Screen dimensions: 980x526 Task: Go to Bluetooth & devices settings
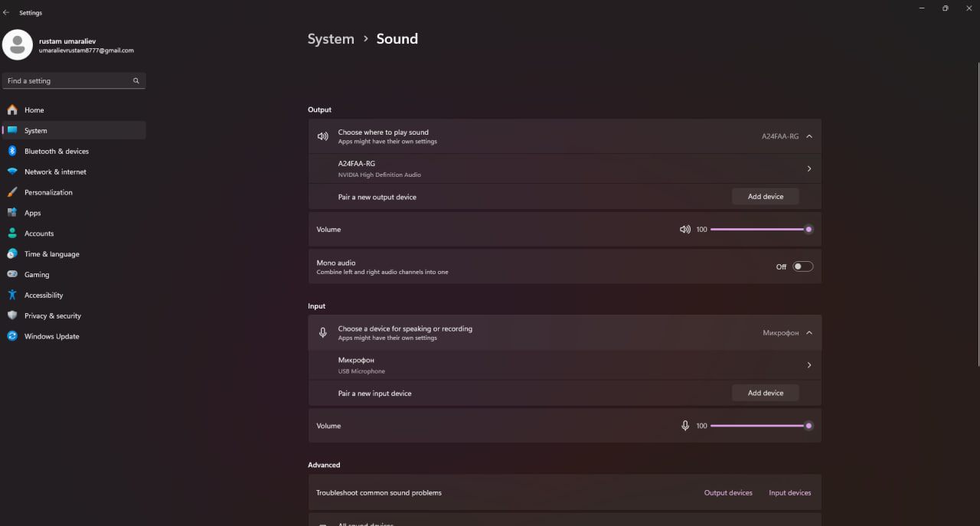click(x=73, y=151)
